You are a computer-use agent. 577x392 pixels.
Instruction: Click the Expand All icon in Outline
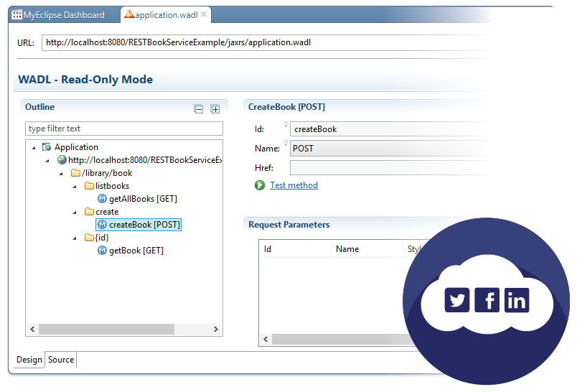coord(215,109)
